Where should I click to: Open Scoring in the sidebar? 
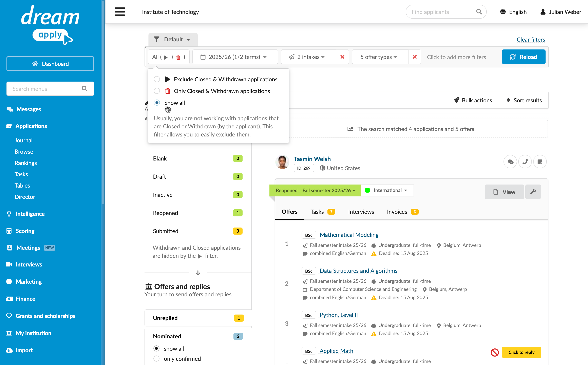click(x=25, y=231)
